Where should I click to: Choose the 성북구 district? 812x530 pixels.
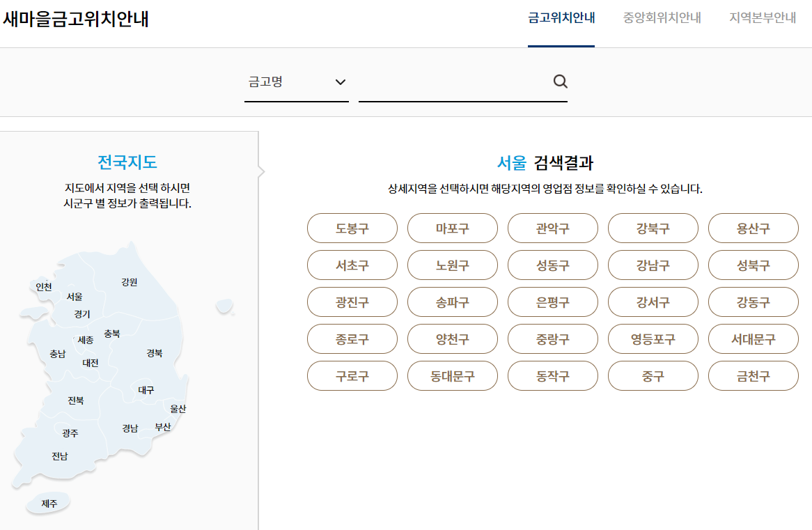coord(754,265)
